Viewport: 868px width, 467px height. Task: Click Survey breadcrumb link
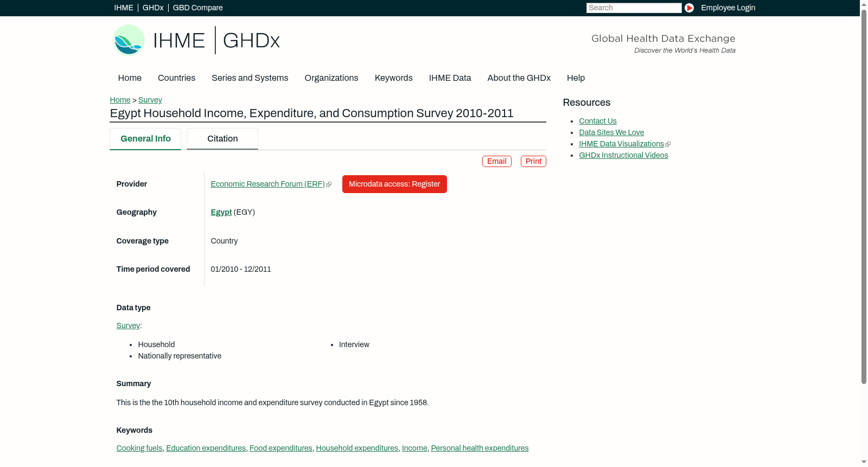click(150, 100)
